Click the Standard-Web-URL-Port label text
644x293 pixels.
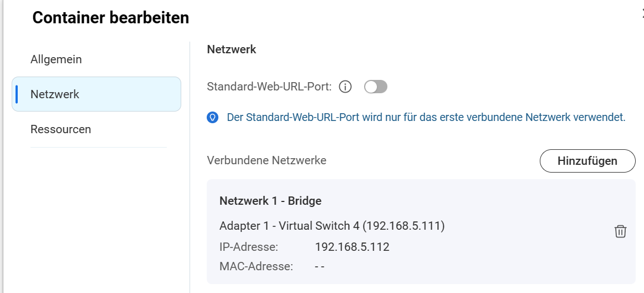click(x=269, y=87)
